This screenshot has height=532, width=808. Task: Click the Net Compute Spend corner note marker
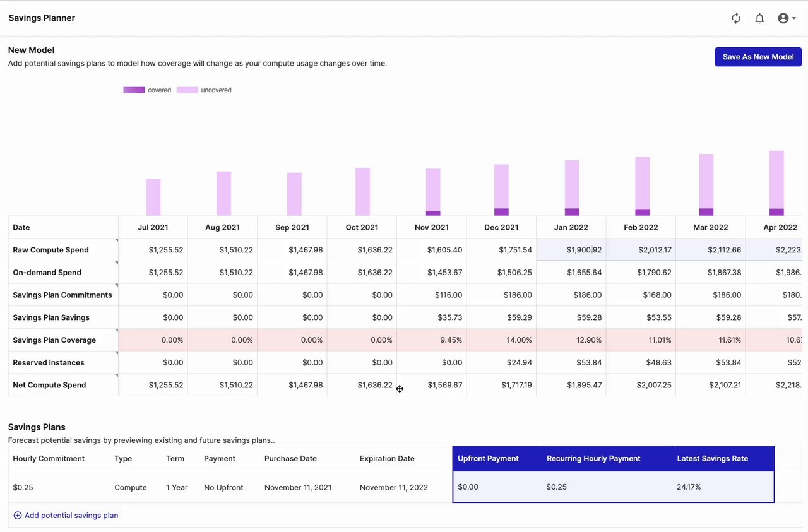116,375
